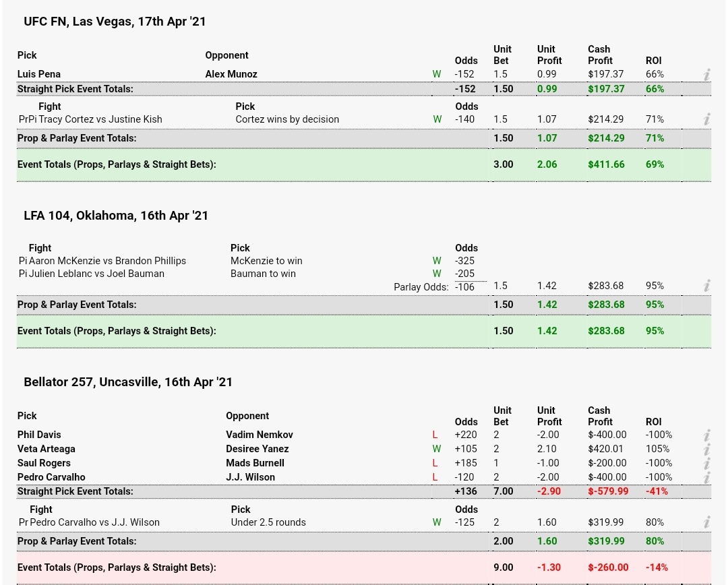Screen dimensions: 728x585
Task: Open info icon for Cortez decision prop
Action: 706,119
